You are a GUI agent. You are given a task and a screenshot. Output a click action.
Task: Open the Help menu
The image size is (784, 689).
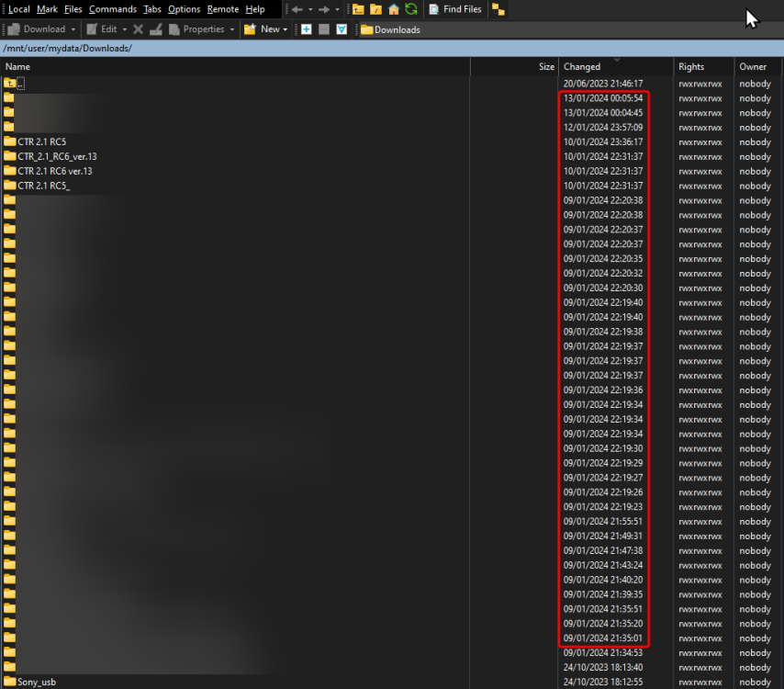tap(255, 9)
